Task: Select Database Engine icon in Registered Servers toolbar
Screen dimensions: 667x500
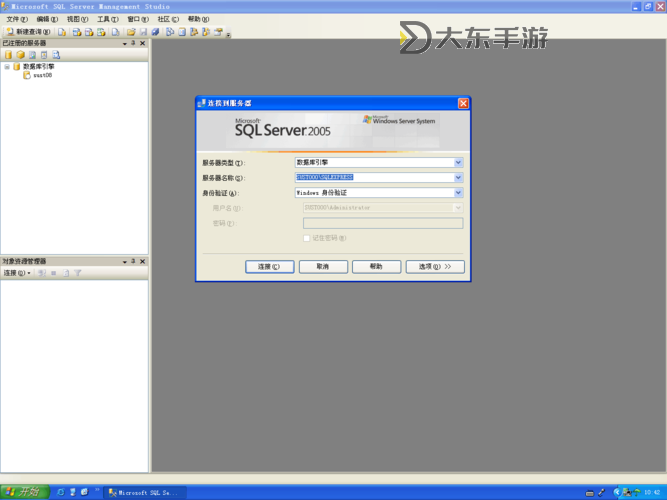Action: click(9, 54)
